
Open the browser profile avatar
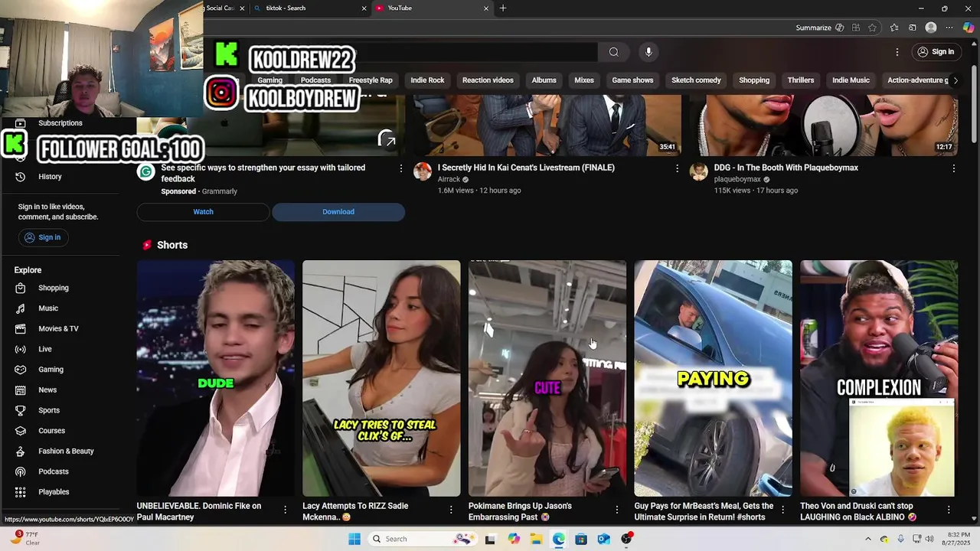coord(931,28)
